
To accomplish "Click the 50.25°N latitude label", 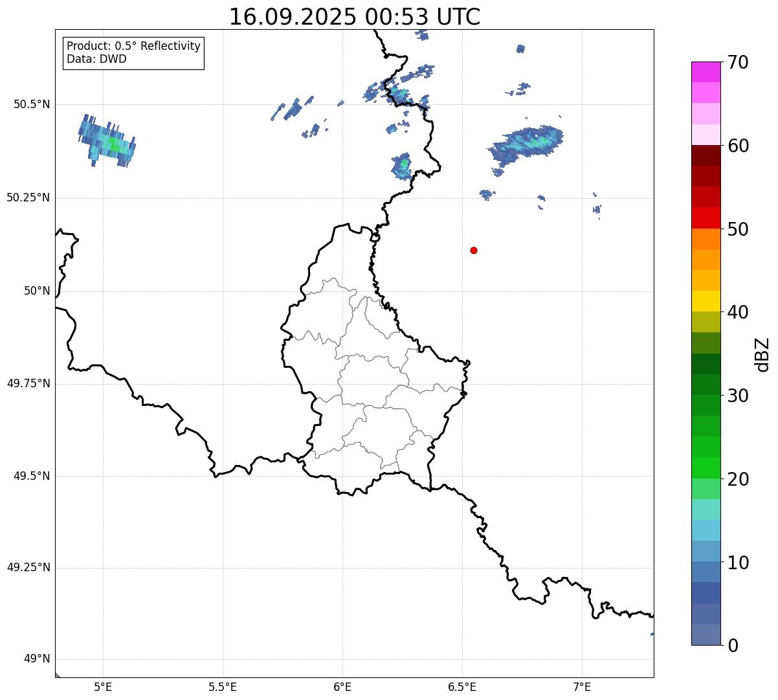I will (28, 198).
